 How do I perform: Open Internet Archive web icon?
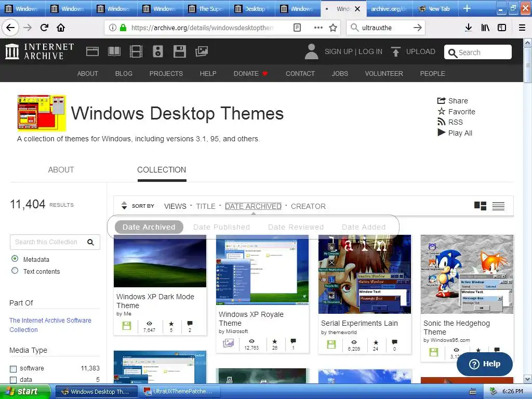[x=92, y=51]
